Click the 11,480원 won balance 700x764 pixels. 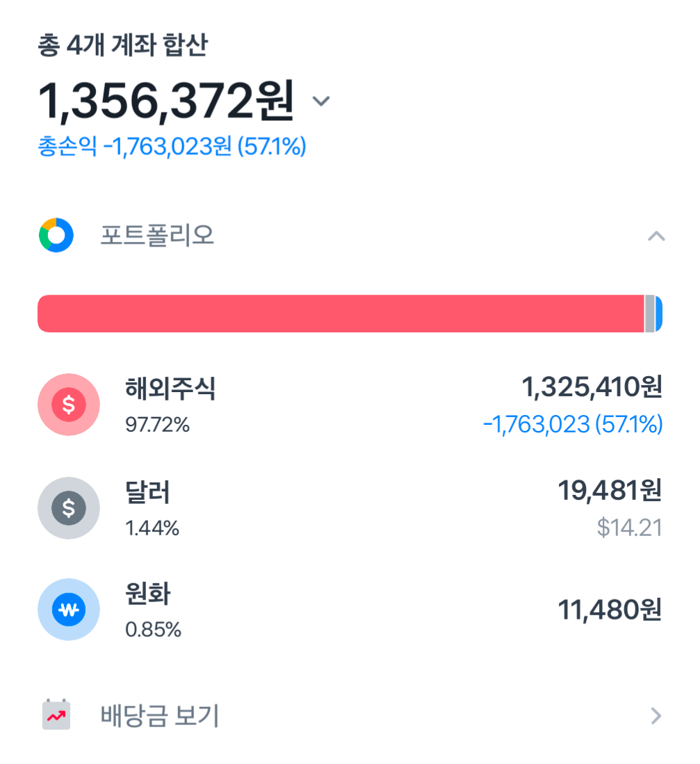(x=610, y=610)
